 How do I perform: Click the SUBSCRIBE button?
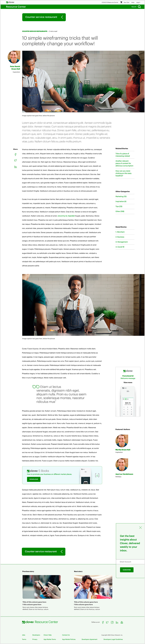pyautogui.click(x=127, y=570)
